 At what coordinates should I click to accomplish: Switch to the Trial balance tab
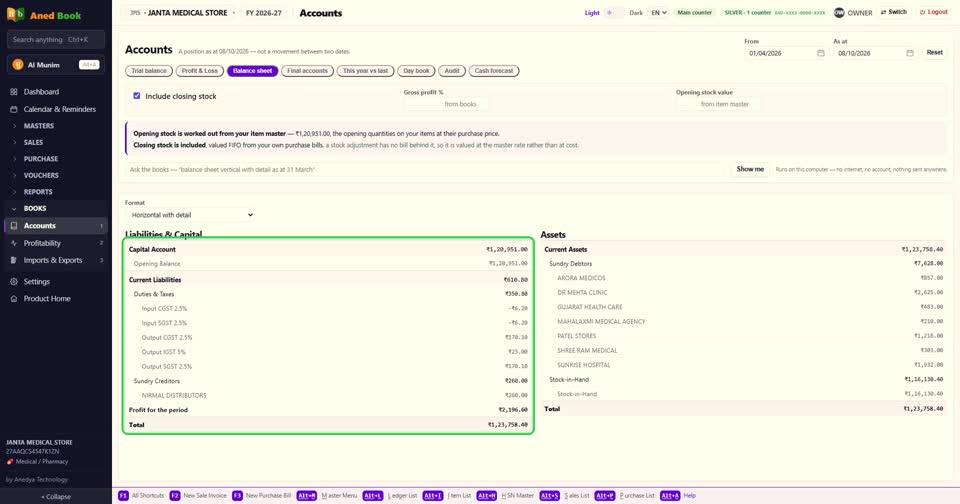(149, 71)
